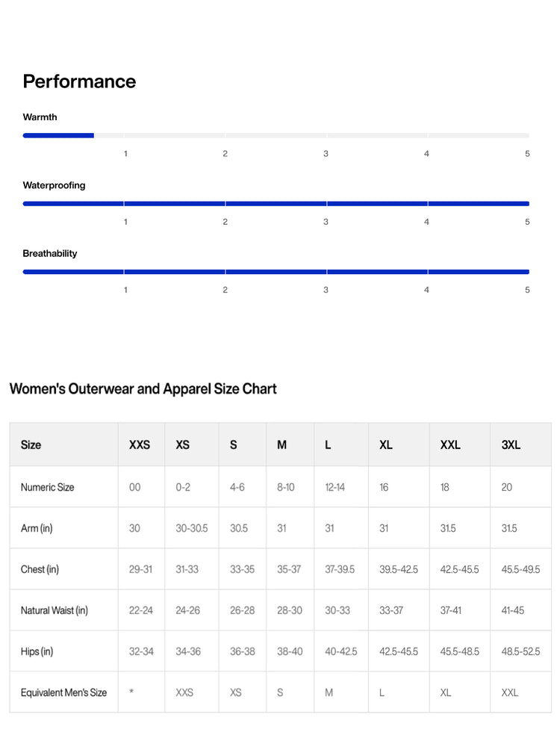Select the asterisk in men's size row
This screenshot has width=560, height=747.
point(131,692)
